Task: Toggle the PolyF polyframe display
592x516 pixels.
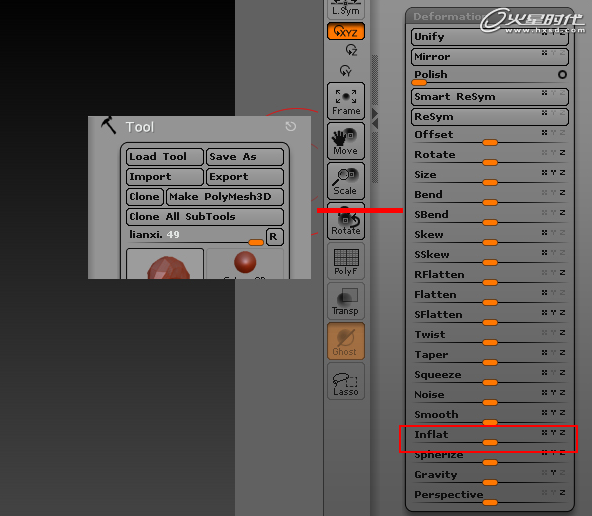Action: coord(345,261)
